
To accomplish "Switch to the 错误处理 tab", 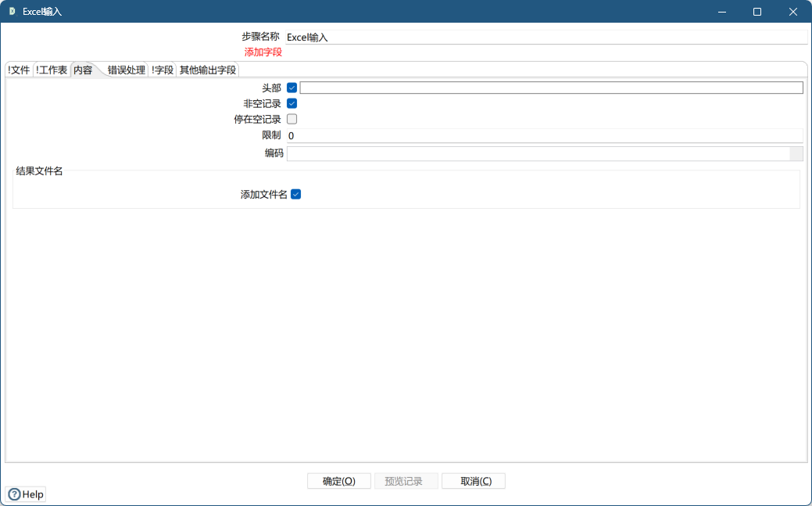I will [127, 69].
